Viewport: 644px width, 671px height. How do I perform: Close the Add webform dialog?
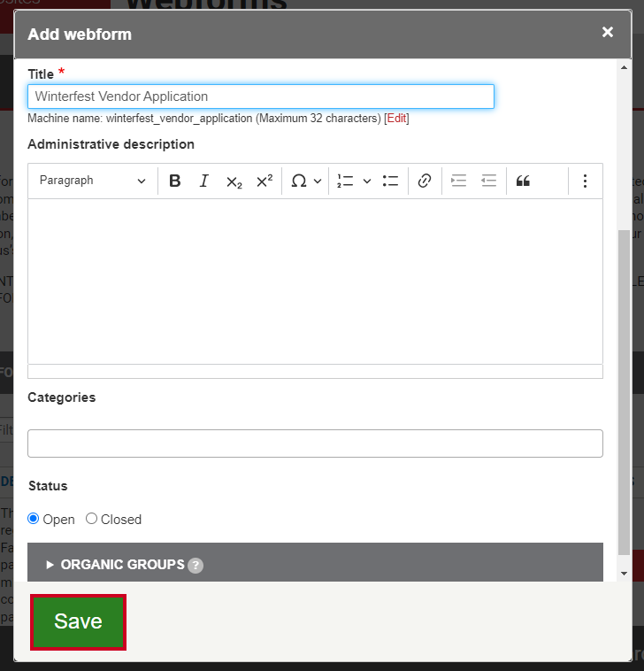(x=608, y=32)
